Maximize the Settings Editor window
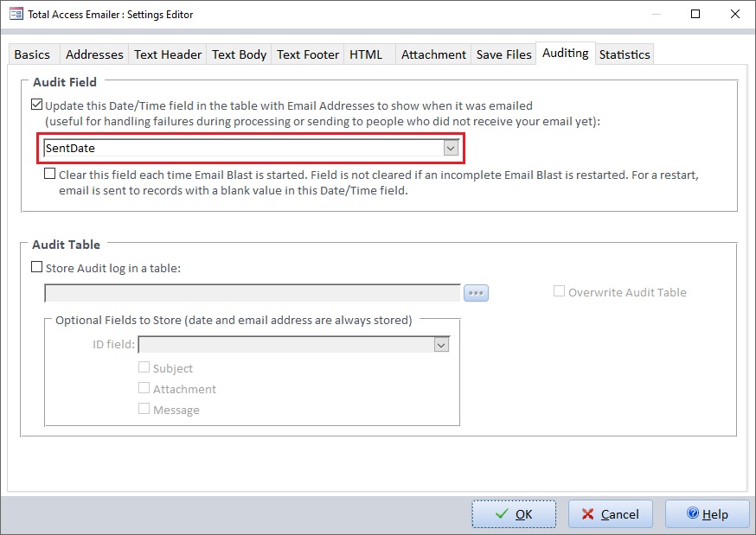Viewport: 756px width, 535px height. point(695,14)
